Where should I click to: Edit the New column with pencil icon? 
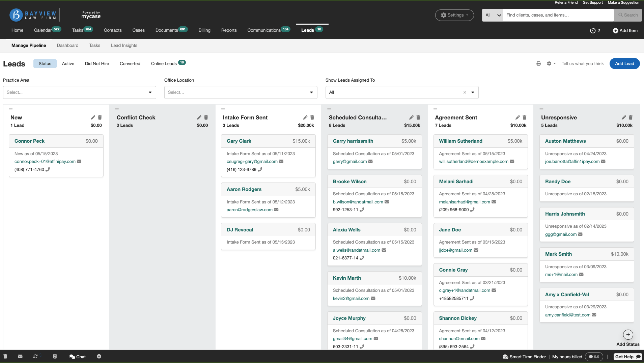pos(93,117)
